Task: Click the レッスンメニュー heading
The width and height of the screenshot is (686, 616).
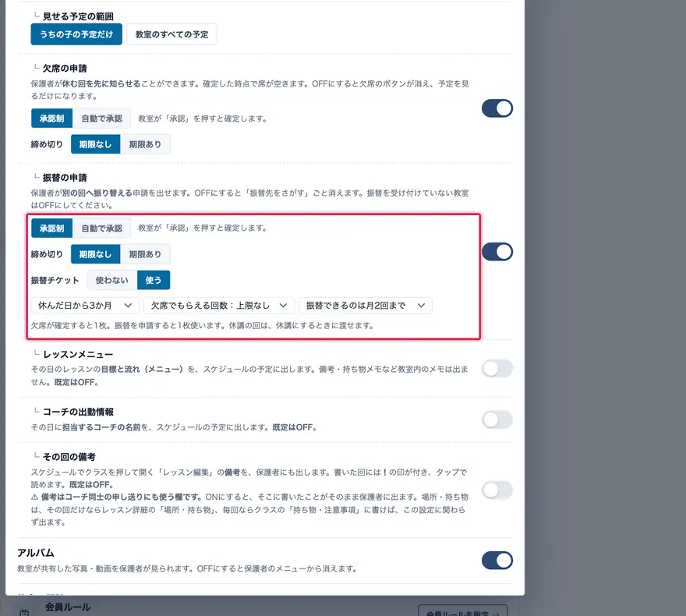Action: [78, 354]
